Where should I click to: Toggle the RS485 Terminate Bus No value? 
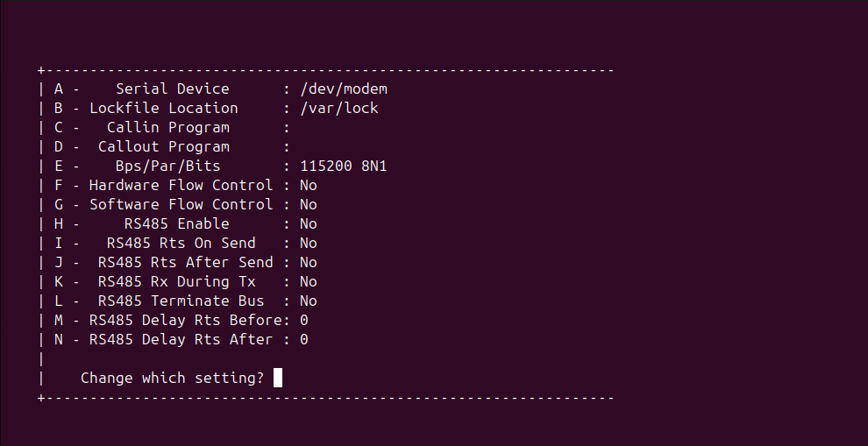tap(308, 301)
